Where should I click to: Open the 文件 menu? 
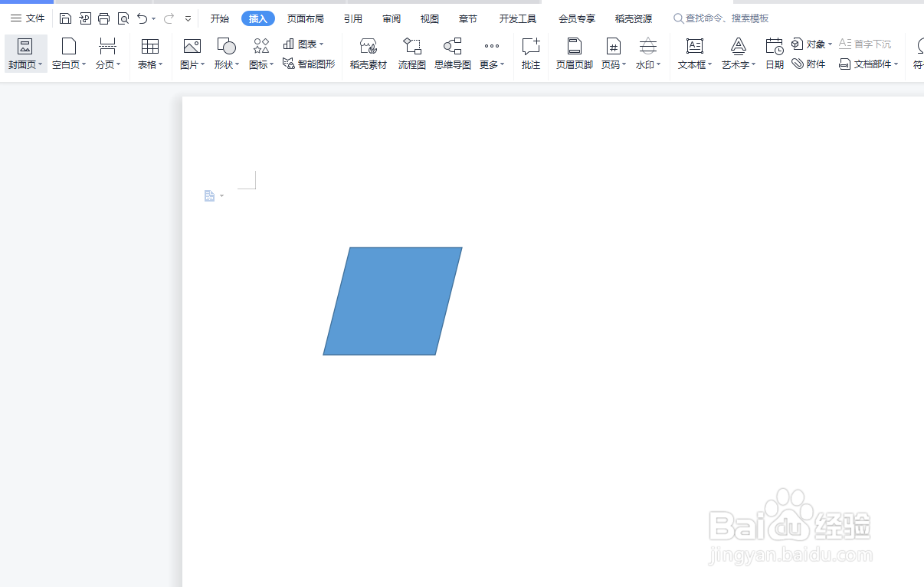tap(28, 18)
